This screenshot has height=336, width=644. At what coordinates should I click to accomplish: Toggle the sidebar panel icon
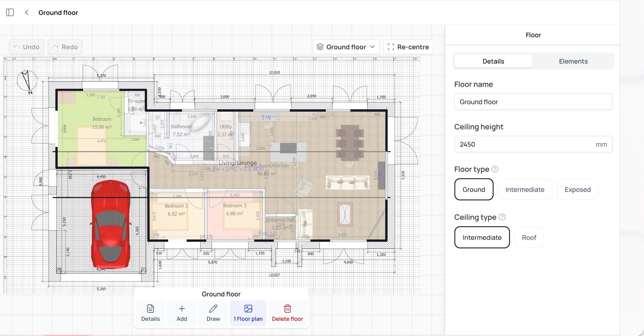pos(10,12)
